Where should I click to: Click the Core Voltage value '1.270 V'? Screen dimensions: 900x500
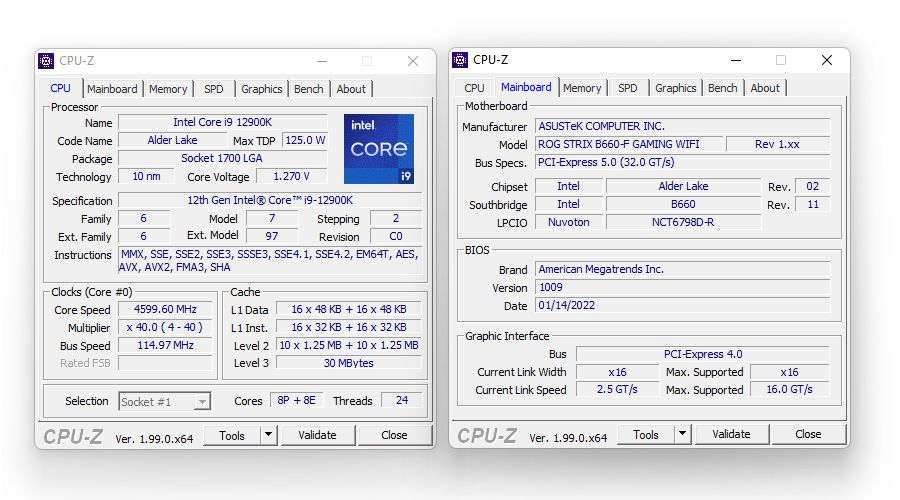click(292, 176)
